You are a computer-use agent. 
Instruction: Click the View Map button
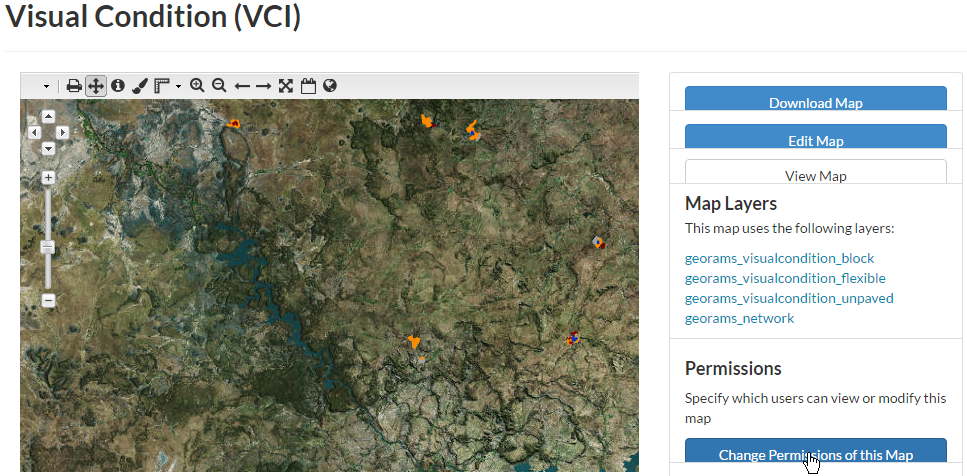click(815, 172)
